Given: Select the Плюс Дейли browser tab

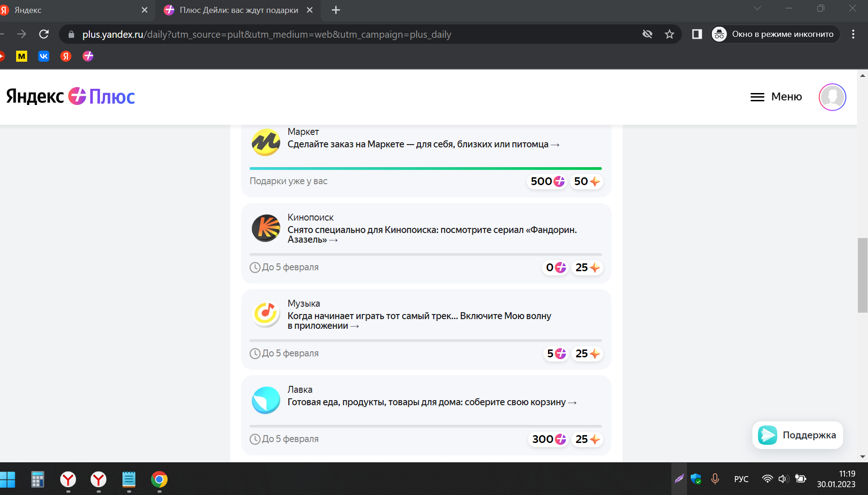Looking at the screenshot, I should coord(238,10).
